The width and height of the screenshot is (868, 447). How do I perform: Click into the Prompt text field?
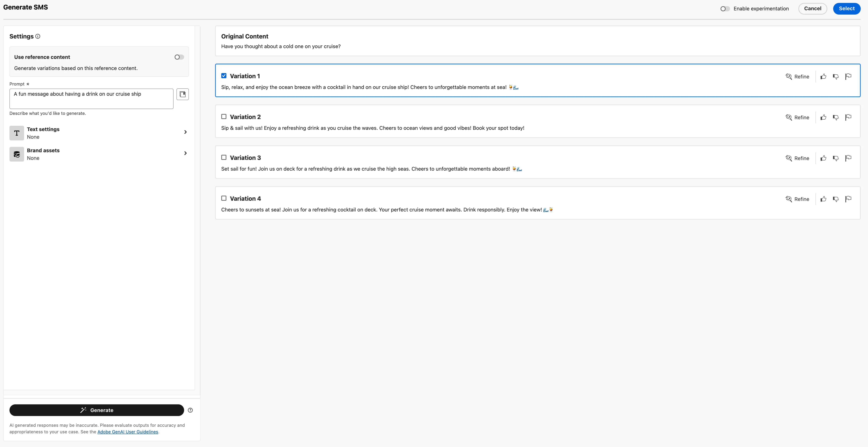pyautogui.click(x=91, y=99)
